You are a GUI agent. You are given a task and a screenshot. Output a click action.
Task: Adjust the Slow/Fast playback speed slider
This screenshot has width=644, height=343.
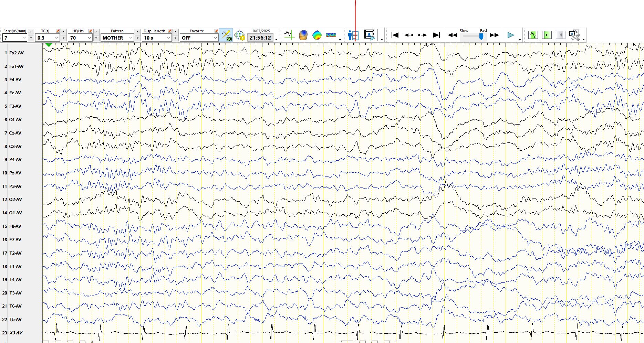[481, 36]
